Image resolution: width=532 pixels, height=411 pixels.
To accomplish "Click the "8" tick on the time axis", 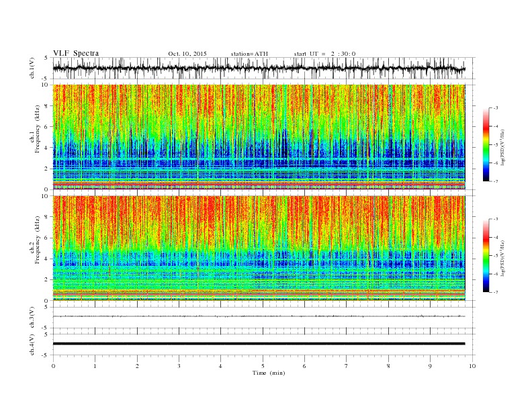I will 388,366.
